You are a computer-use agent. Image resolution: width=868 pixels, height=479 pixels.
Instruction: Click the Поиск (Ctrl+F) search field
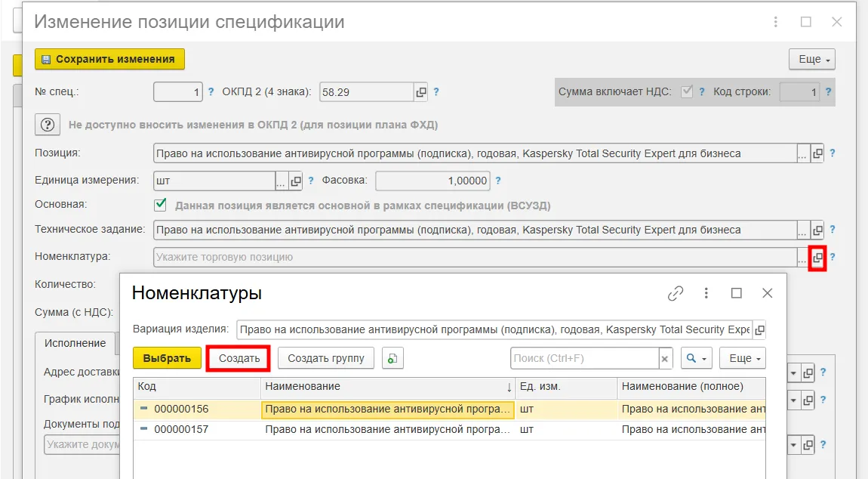point(584,358)
